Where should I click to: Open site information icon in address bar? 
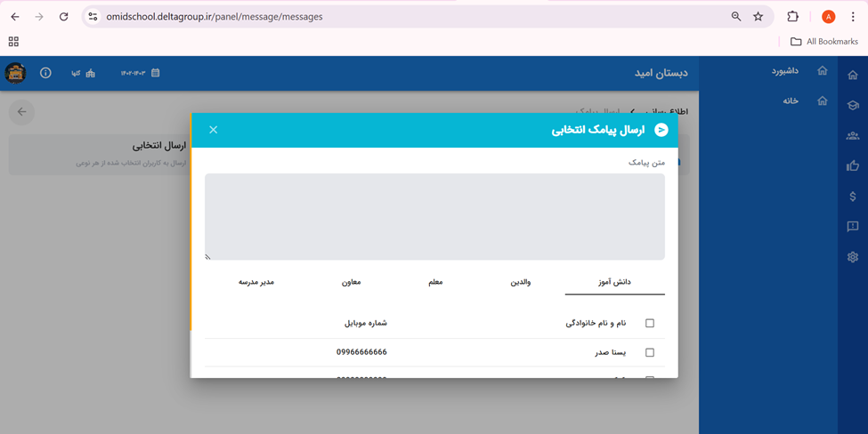pos(93,17)
